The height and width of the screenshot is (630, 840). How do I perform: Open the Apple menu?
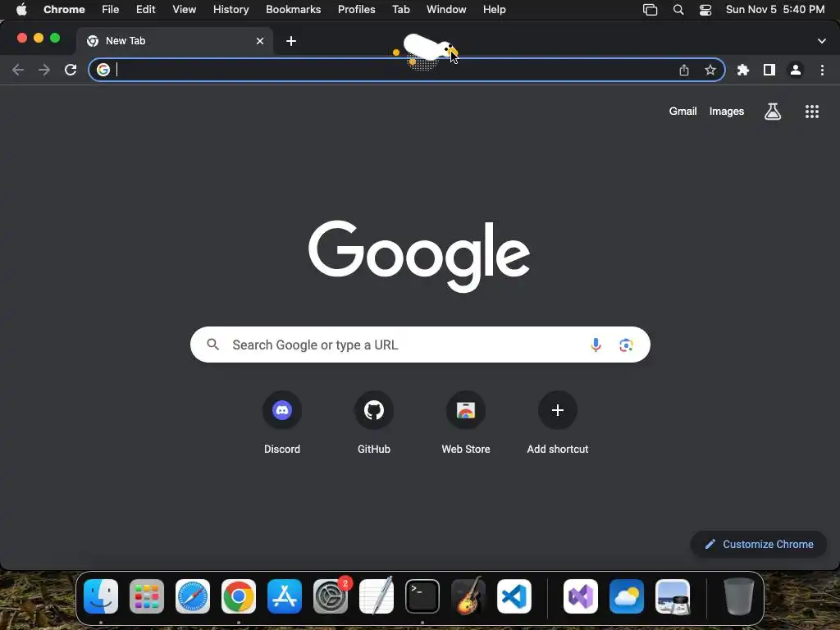21,10
